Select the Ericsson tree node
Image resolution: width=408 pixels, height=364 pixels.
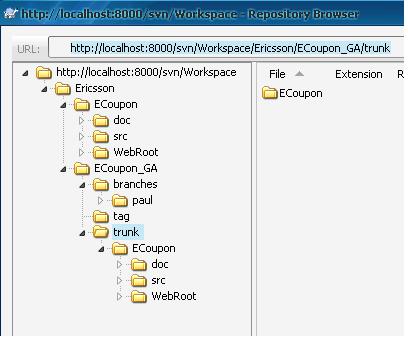click(95, 88)
